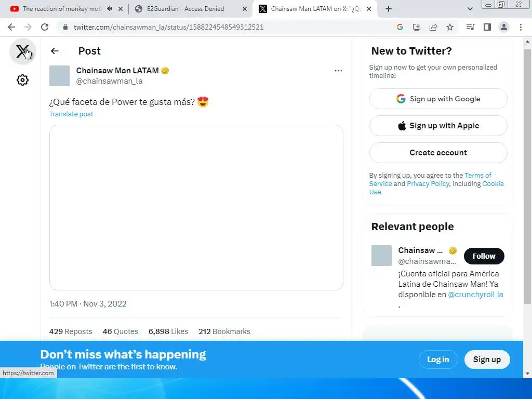
Task: Open the Chrome profile avatar icon
Action: (504, 27)
